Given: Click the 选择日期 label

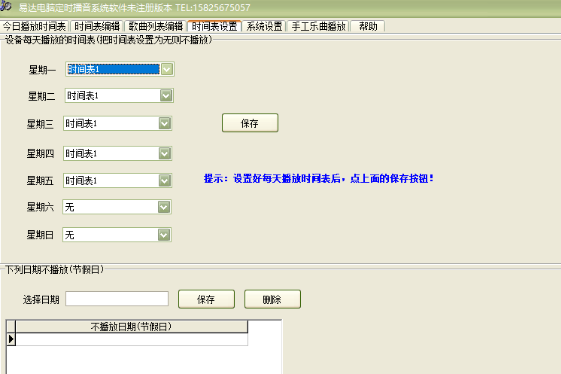Looking at the screenshot, I should (x=41, y=300).
